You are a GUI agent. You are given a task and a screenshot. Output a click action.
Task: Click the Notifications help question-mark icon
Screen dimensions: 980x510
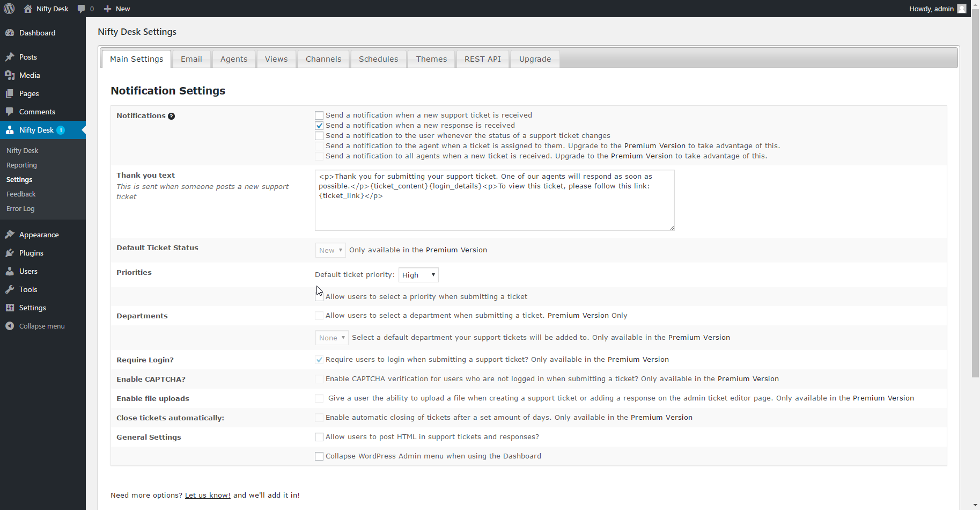(x=171, y=116)
